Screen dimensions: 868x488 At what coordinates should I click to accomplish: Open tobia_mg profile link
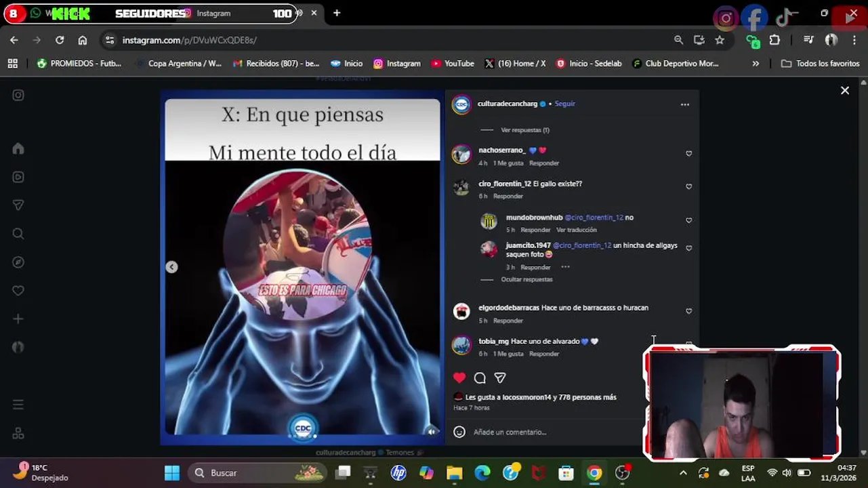click(493, 342)
